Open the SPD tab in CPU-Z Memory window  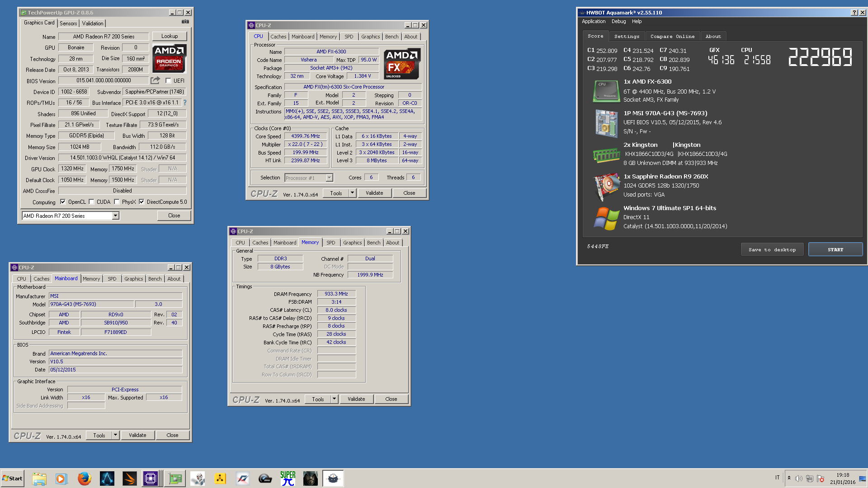[x=331, y=243]
